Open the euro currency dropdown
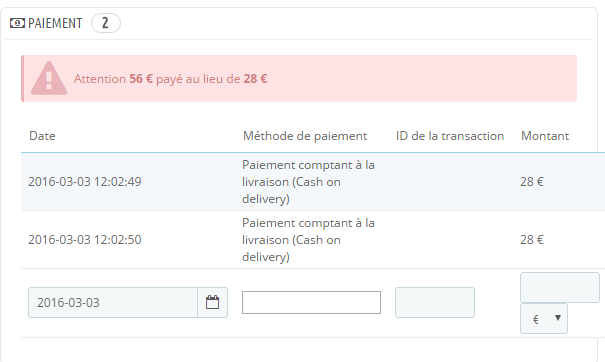 (544, 319)
